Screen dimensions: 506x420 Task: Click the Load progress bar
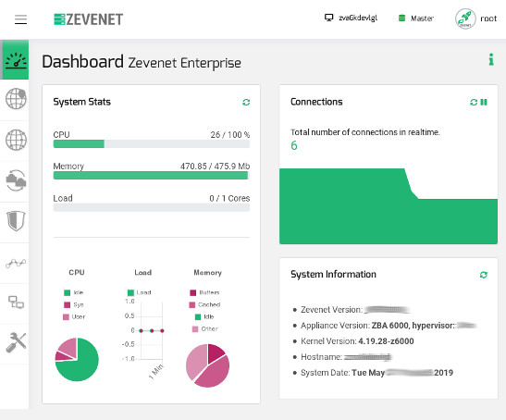pyautogui.click(x=152, y=207)
